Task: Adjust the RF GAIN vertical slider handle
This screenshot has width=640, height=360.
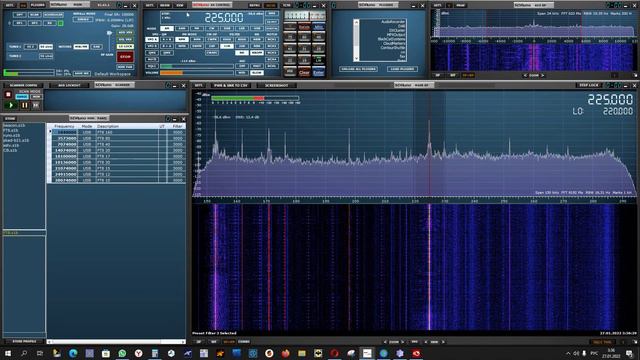Action: (x=109, y=33)
